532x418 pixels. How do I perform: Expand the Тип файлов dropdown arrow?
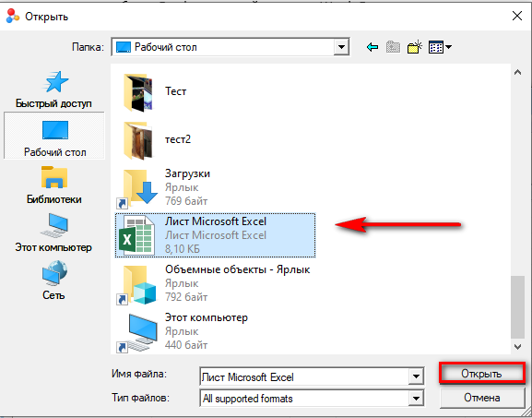pos(416,398)
